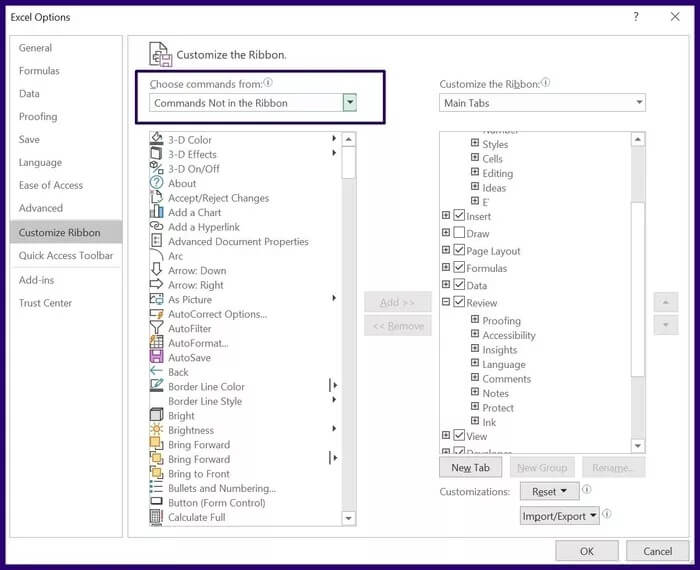The image size is (700, 570).
Task: Click the About question mark icon
Action: pos(156,183)
